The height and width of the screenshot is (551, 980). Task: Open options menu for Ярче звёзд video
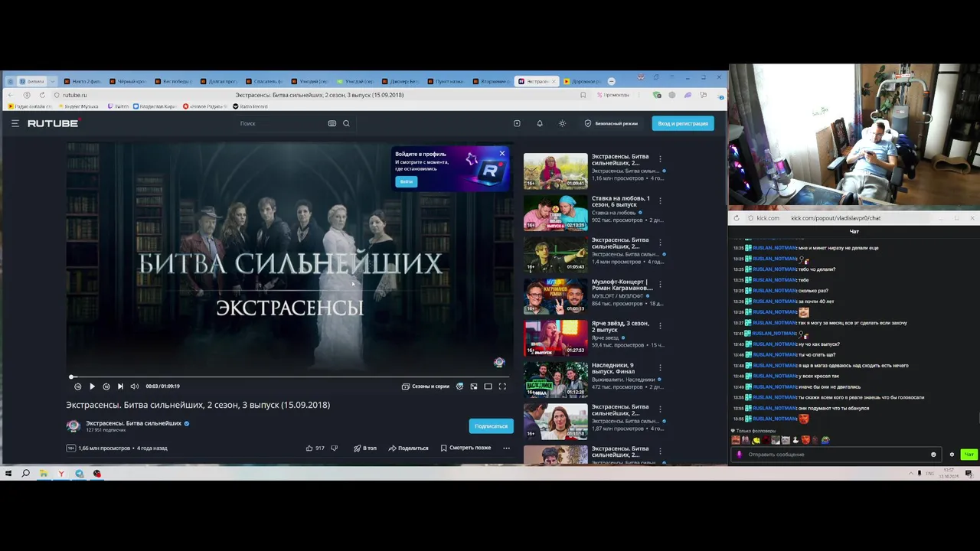660,325
